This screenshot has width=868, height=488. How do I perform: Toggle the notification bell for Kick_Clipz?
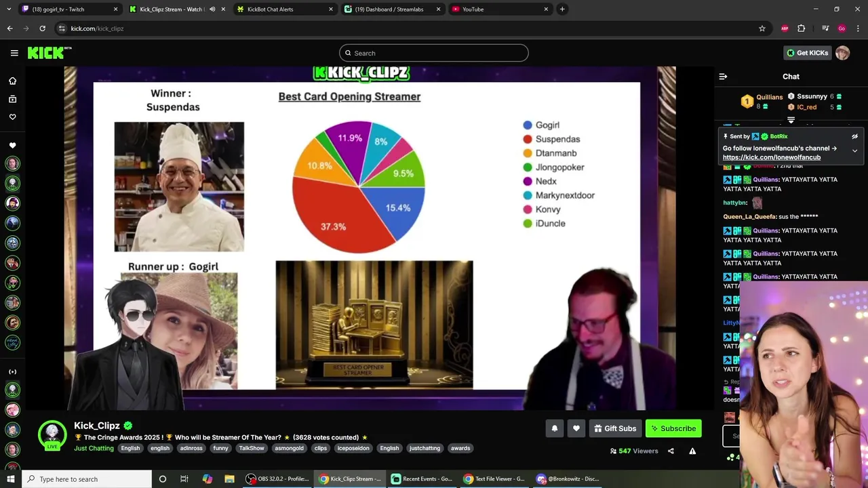[x=555, y=428]
